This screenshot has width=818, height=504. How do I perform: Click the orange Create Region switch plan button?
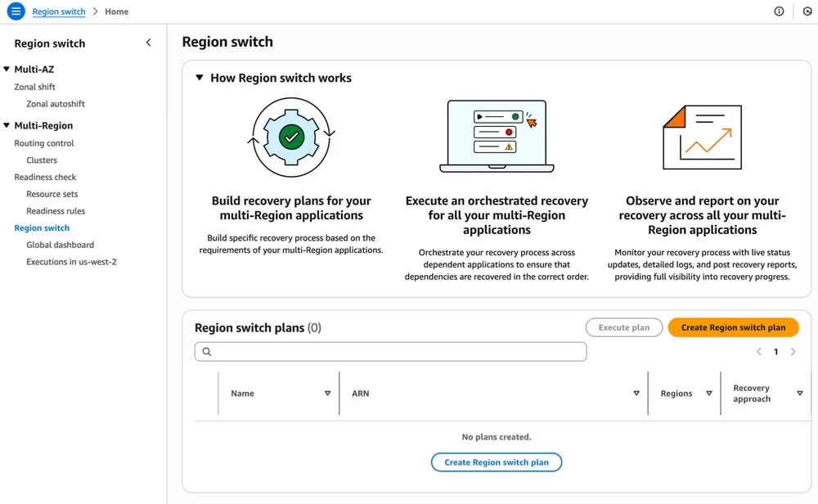tap(733, 327)
